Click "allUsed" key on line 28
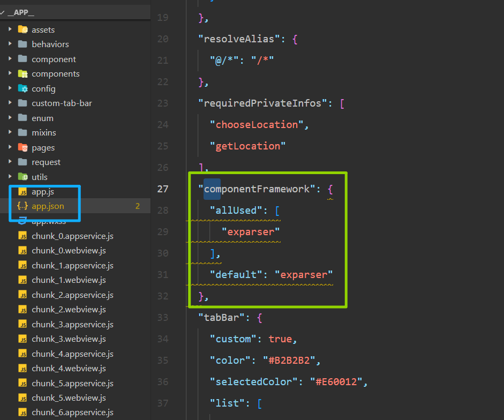Image resolution: width=504 pixels, height=420 pixels. (x=236, y=211)
